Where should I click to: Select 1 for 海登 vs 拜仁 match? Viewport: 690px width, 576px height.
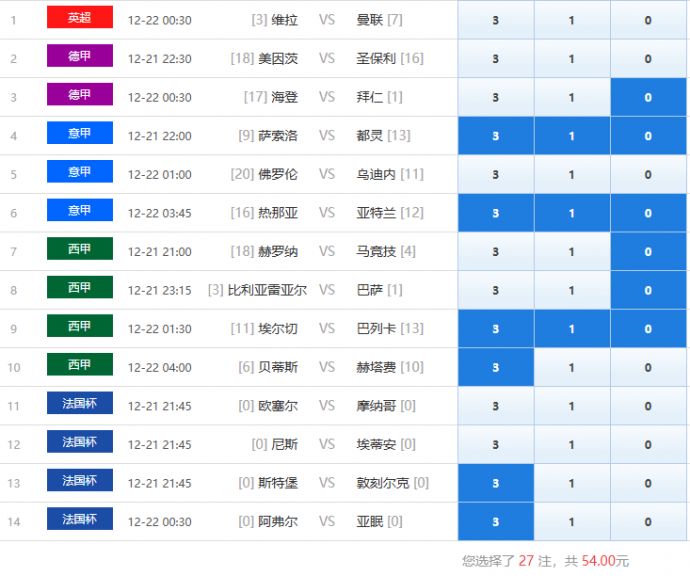[x=572, y=97]
